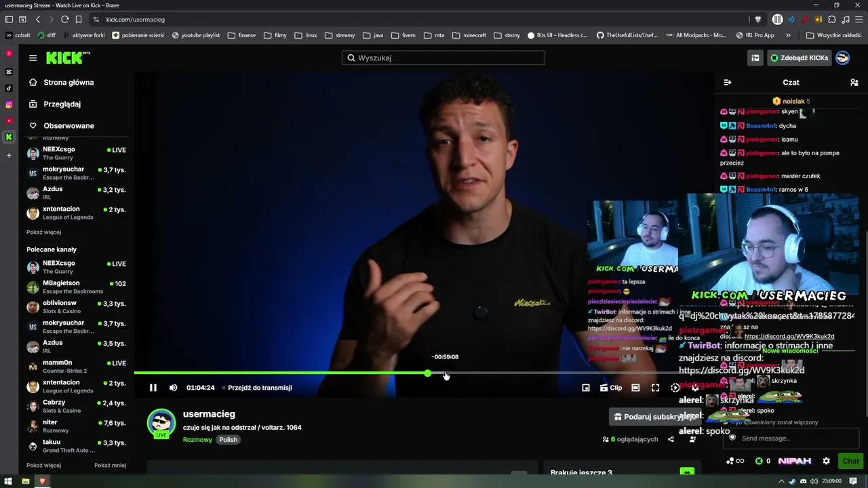Viewport: 868px width, 488px height.
Task: Open the linux bookmarks folder
Action: 306,35
